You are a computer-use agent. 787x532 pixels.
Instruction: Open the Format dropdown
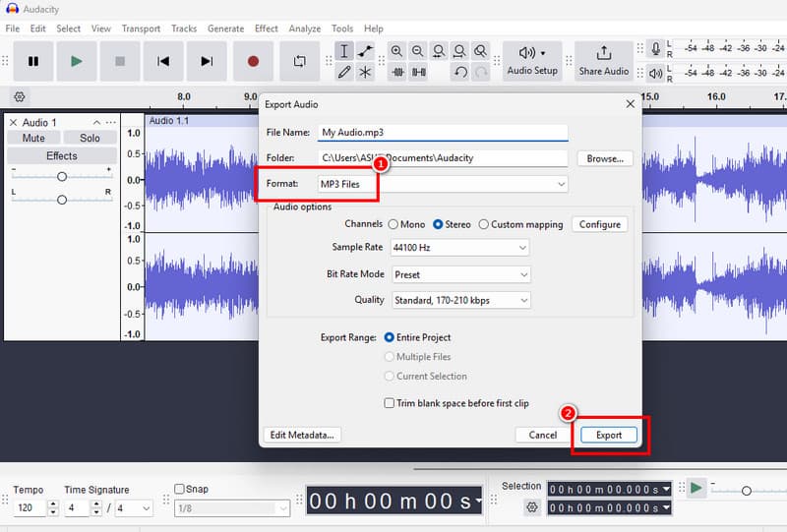(443, 184)
